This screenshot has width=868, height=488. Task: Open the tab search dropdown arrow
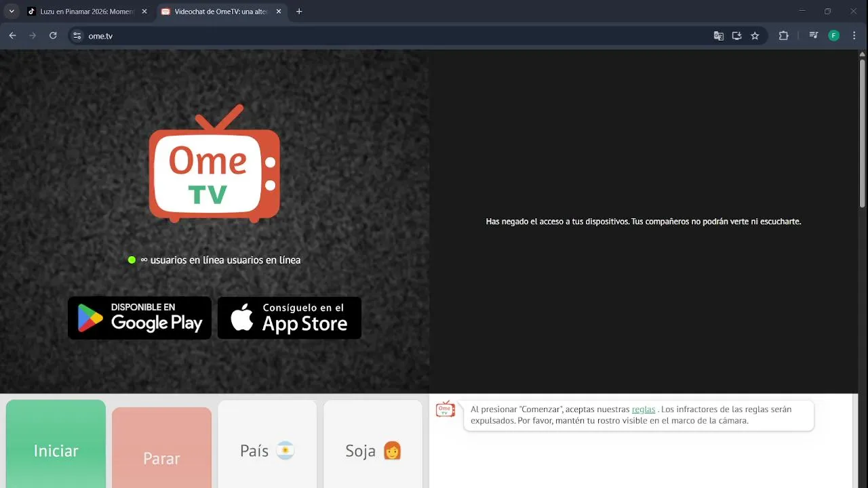click(x=12, y=12)
